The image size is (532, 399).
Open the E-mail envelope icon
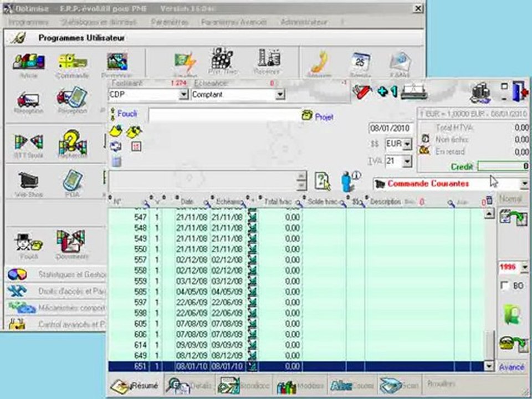pyautogui.click(x=400, y=62)
